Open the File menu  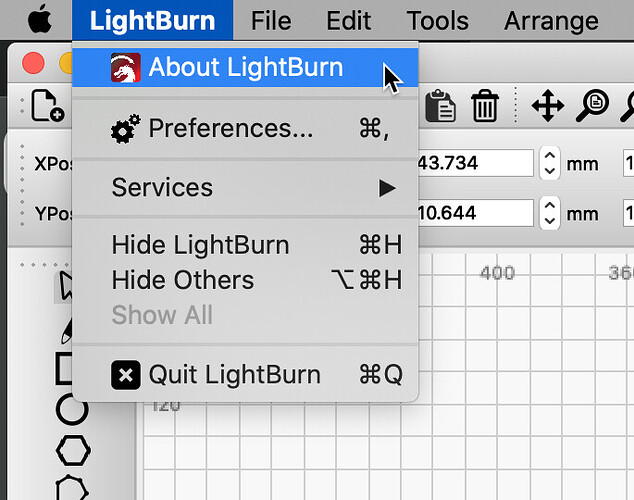[x=270, y=20]
